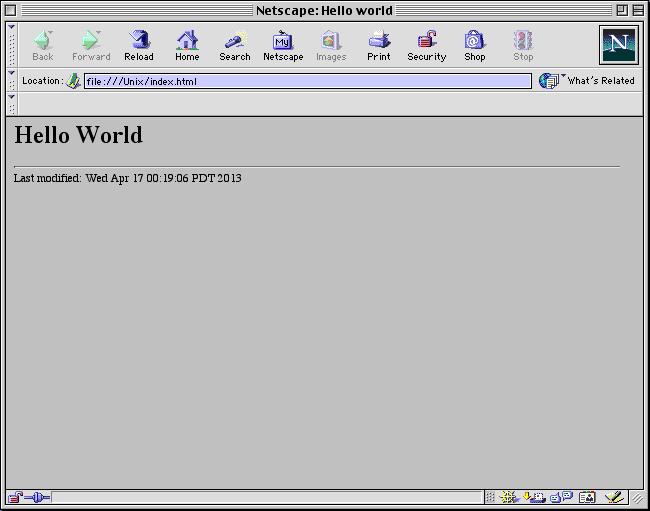Click the window close box in title bar
This screenshot has height=511, width=650.
pos(11,10)
